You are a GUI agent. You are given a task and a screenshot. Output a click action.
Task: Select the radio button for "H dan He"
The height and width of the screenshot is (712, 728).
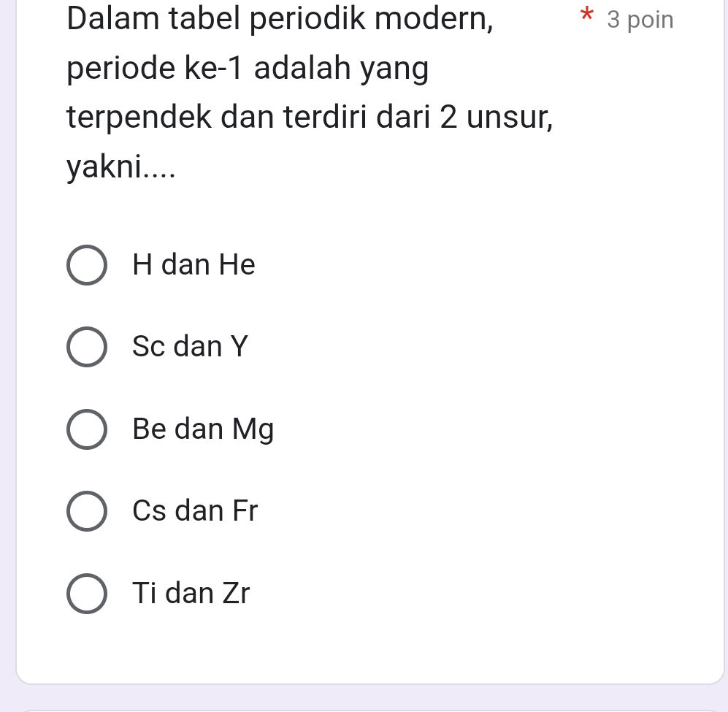coord(87,264)
